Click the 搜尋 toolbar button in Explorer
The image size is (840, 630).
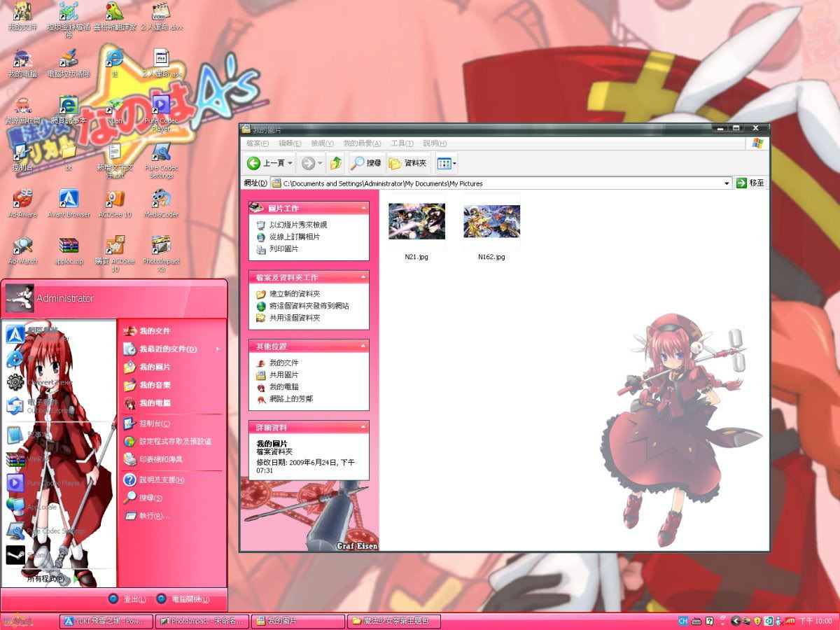(367, 163)
